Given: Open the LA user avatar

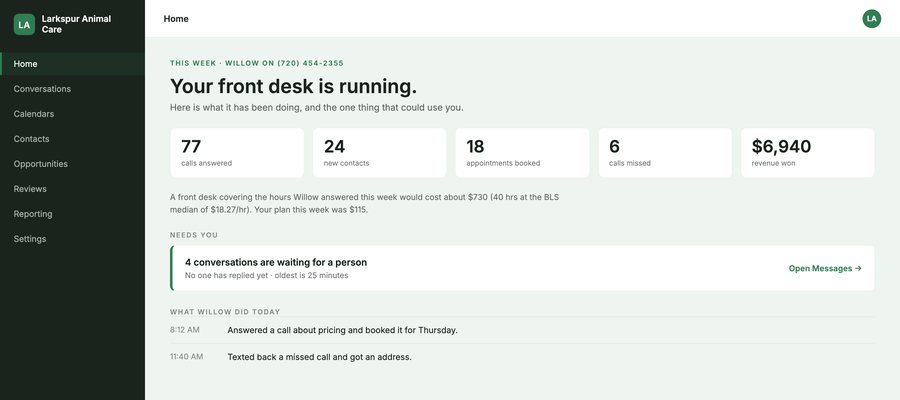Looking at the screenshot, I should coord(871,18).
